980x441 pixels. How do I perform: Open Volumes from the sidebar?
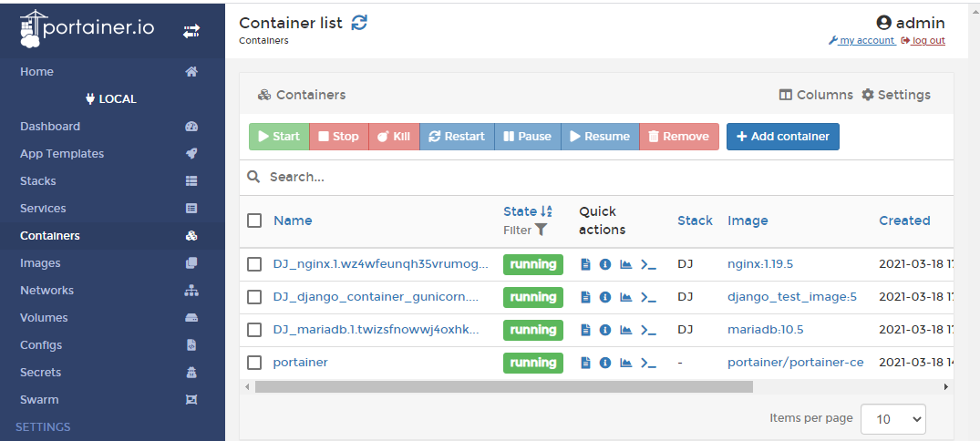[44, 318]
